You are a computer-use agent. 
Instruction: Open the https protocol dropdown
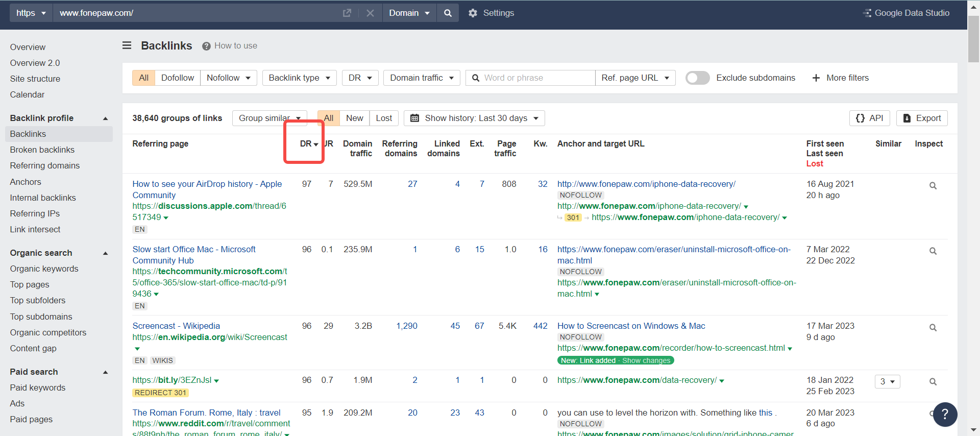tap(31, 13)
